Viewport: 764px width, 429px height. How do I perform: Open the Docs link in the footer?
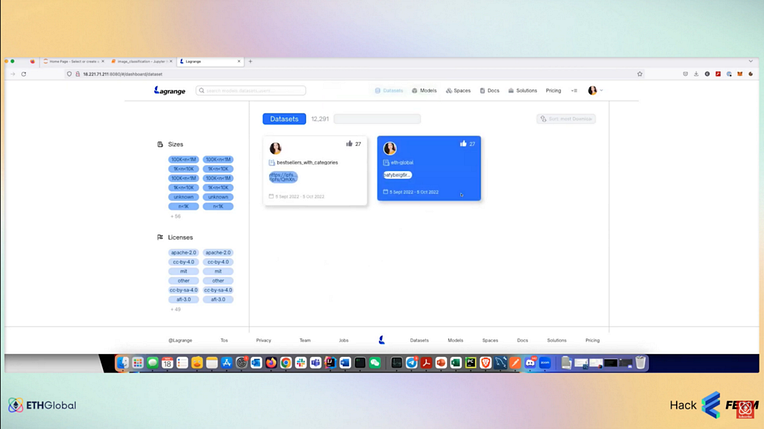[x=522, y=340]
